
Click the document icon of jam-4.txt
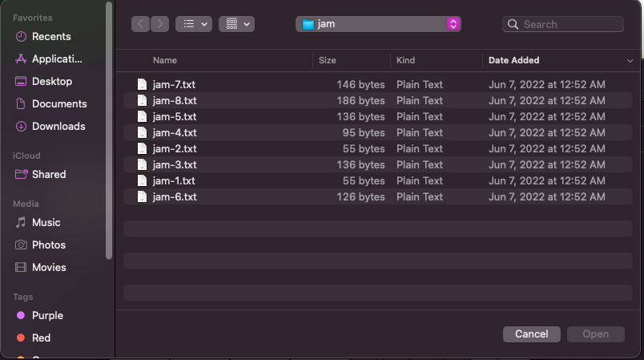coord(142,133)
